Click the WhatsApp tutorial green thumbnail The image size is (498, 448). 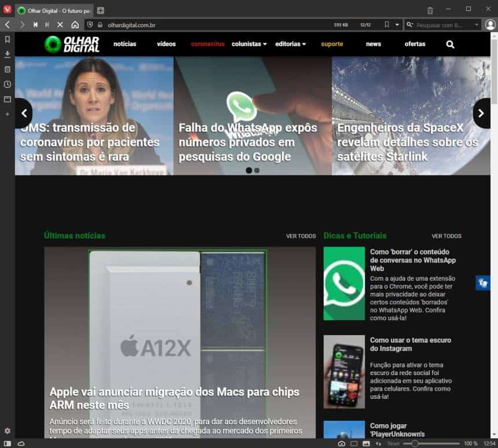coord(344,283)
